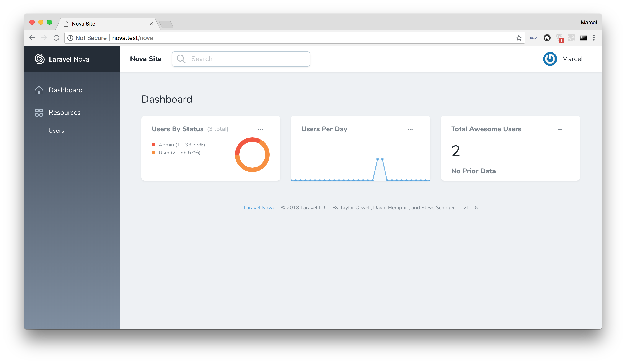This screenshot has width=626, height=364.
Task: Reload the page with refresh icon
Action: click(57, 38)
